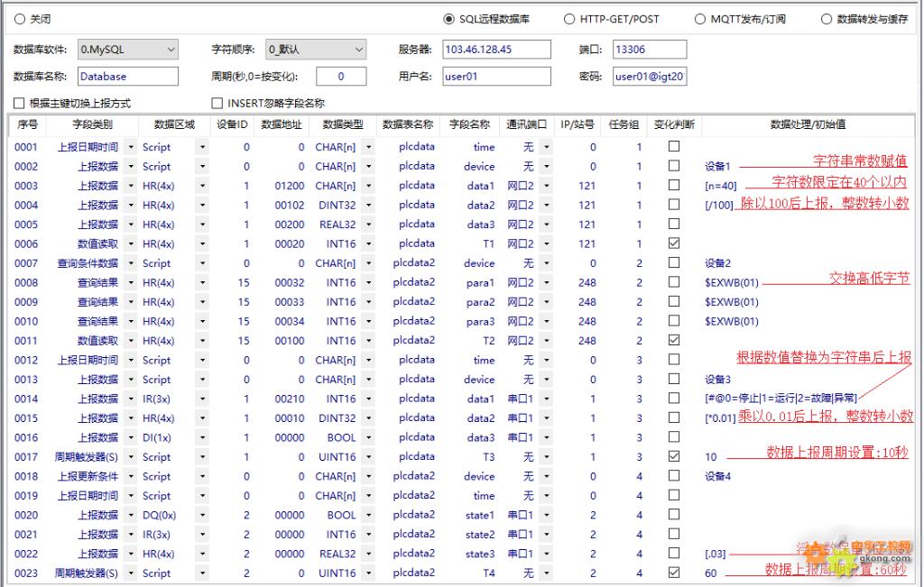Open 数据区域 dropdown in row 0003
The width and height of the screenshot is (924, 587).
(202, 186)
